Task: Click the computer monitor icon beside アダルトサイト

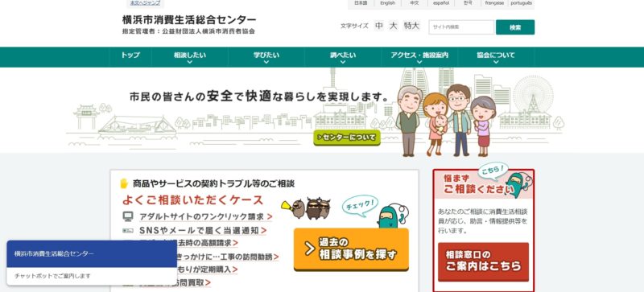Action: tap(128, 216)
